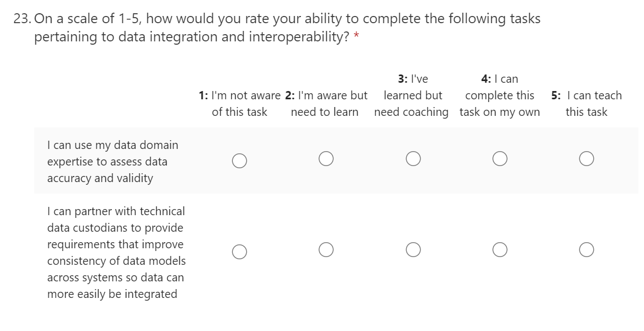Choose rating 1 for partnering with data custodians

239,251
